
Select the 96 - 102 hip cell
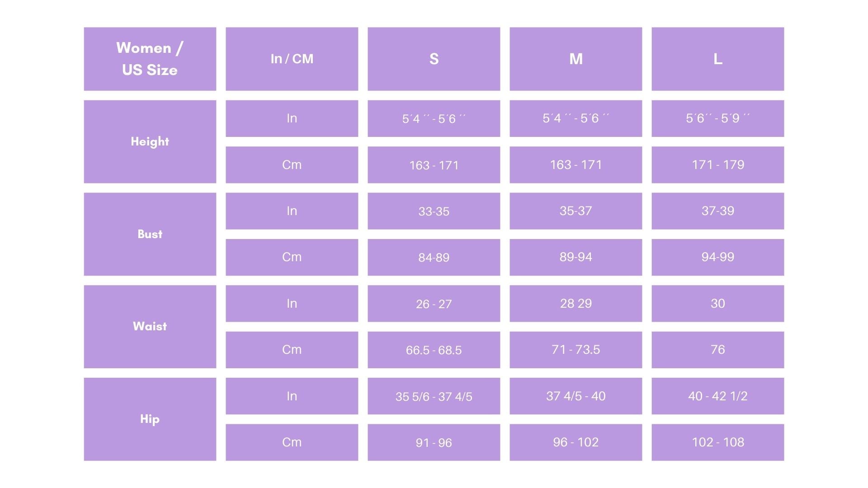tap(576, 442)
